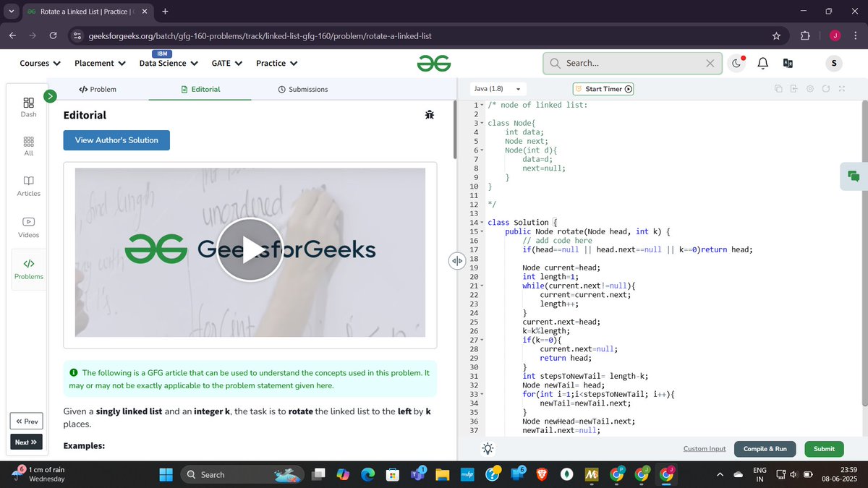The width and height of the screenshot is (868, 488).
Task: Bookmark this page with the star
Action: point(776,35)
